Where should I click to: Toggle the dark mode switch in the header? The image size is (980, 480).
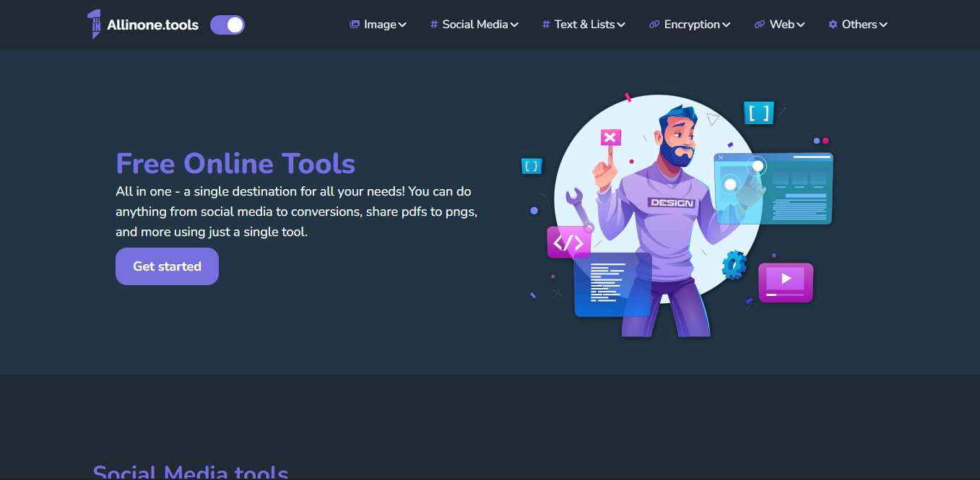pos(227,25)
